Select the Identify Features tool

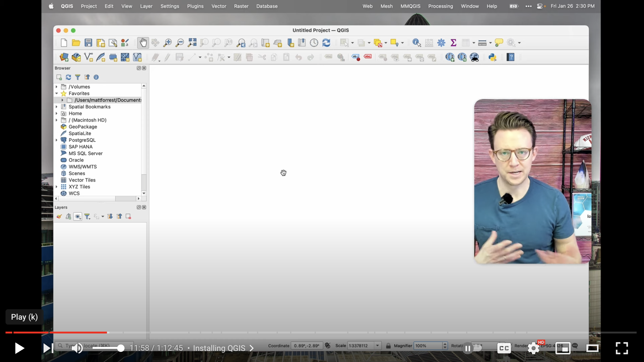coord(417,43)
